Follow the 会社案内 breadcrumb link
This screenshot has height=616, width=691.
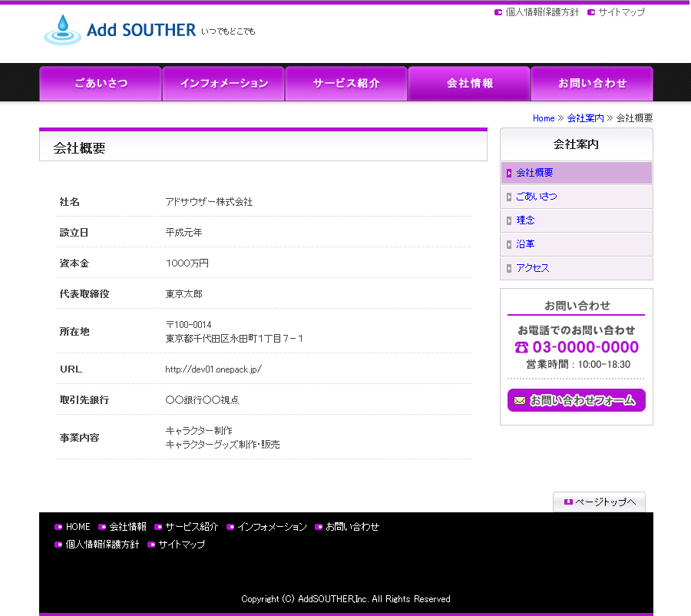[586, 118]
